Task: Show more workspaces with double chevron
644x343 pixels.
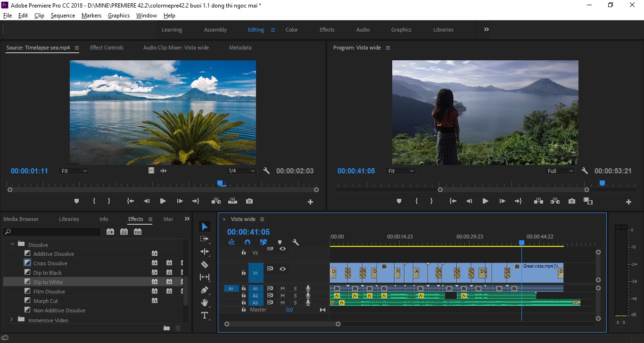Action: [x=486, y=29]
